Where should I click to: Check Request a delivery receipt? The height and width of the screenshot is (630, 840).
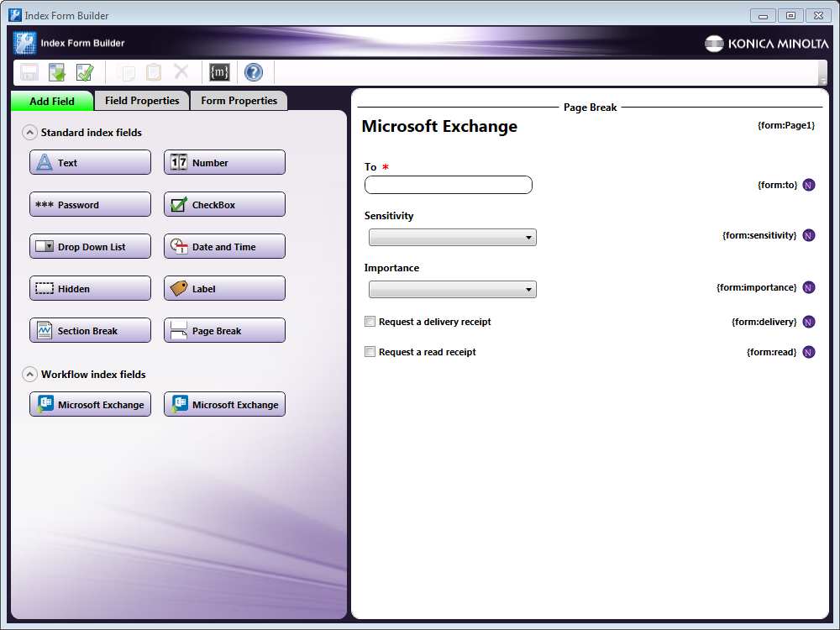point(370,322)
